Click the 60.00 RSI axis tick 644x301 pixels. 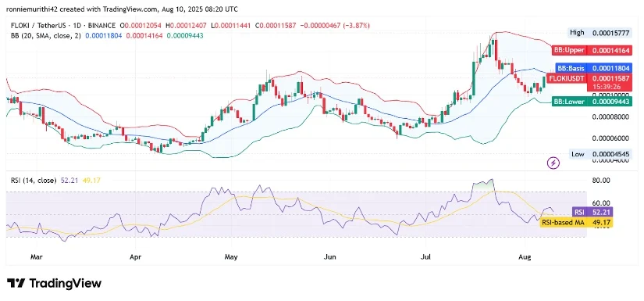coord(602,203)
